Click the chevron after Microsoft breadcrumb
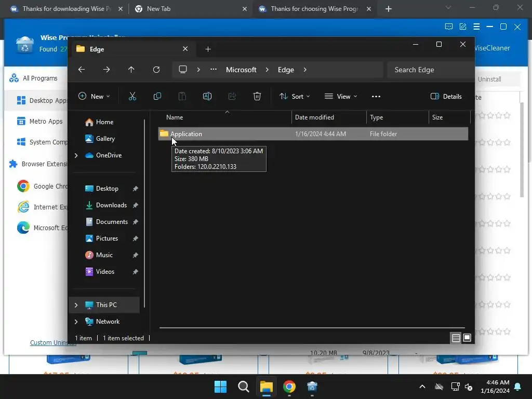 tap(268, 70)
